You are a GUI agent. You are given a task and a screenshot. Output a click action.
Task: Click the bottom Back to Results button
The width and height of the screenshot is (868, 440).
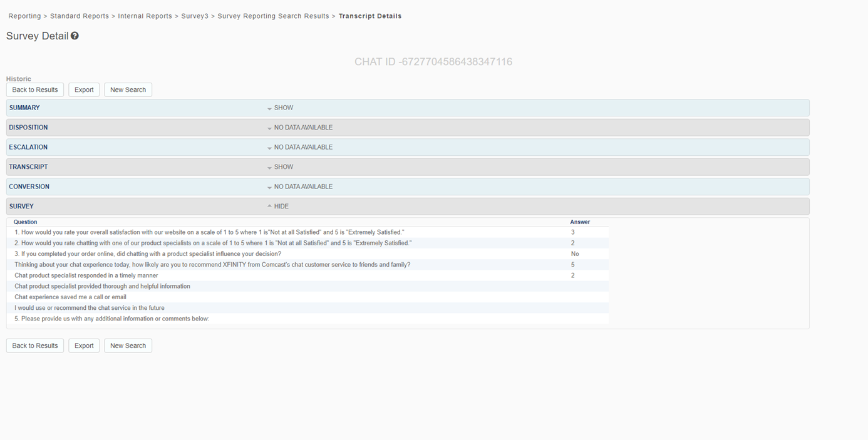pos(35,345)
